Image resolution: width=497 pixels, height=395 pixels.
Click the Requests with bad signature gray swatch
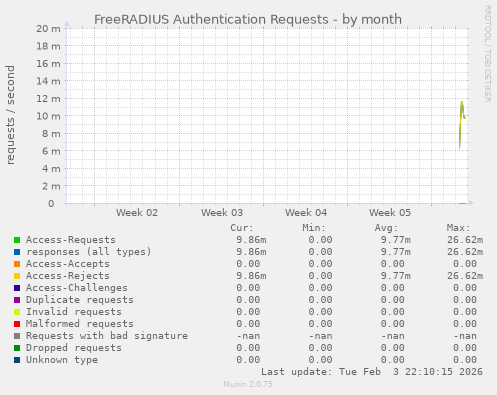point(17,336)
